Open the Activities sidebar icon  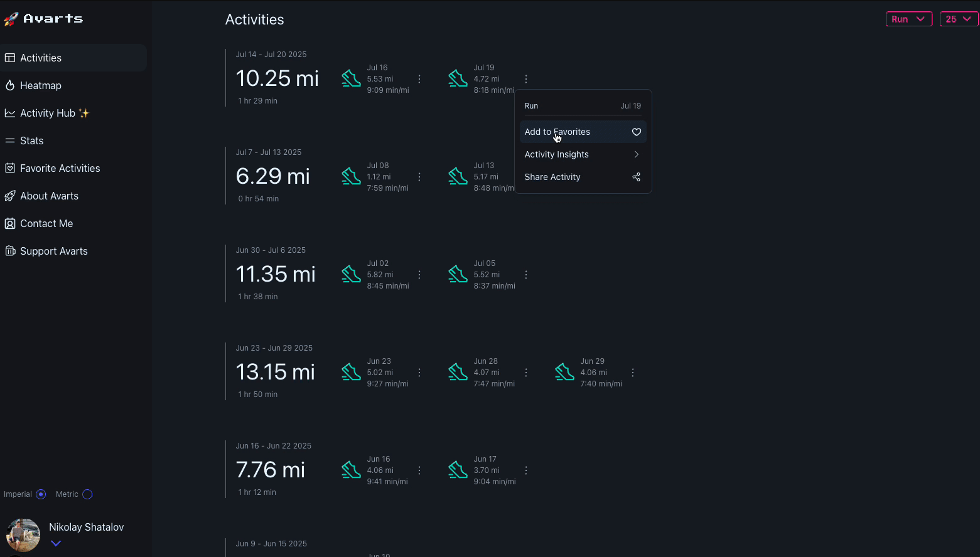10,58
